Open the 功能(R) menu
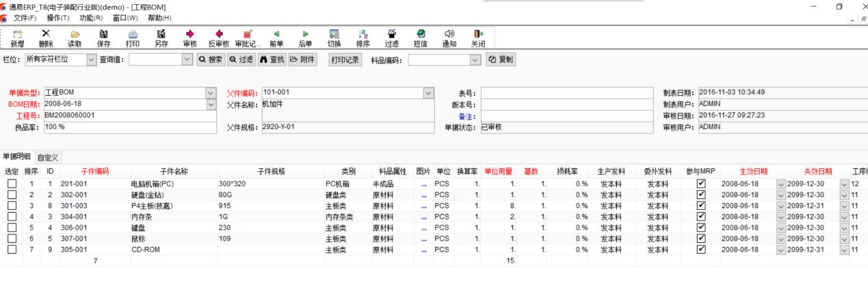This screenshot has width=868, height=292. (90, 17)
